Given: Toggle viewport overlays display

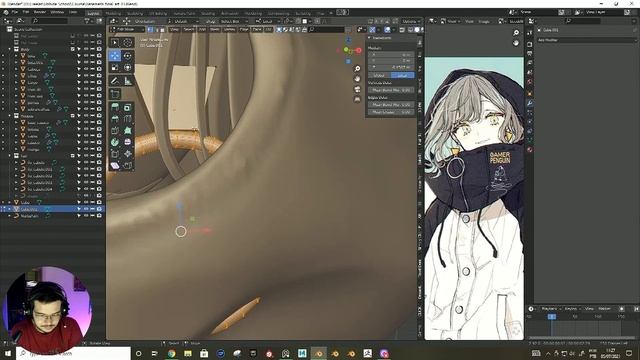Looking at the screenshot, I should coord(387,29).
